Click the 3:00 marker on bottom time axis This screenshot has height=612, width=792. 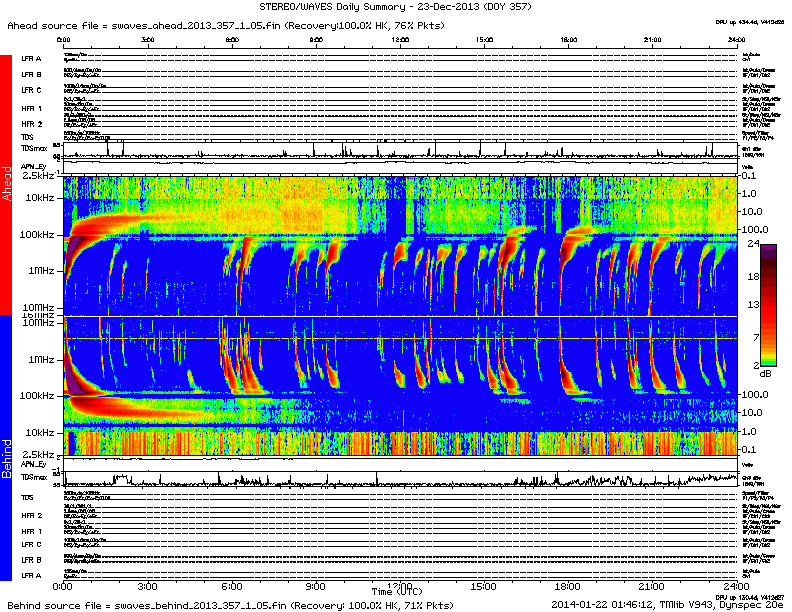point(147,585)
